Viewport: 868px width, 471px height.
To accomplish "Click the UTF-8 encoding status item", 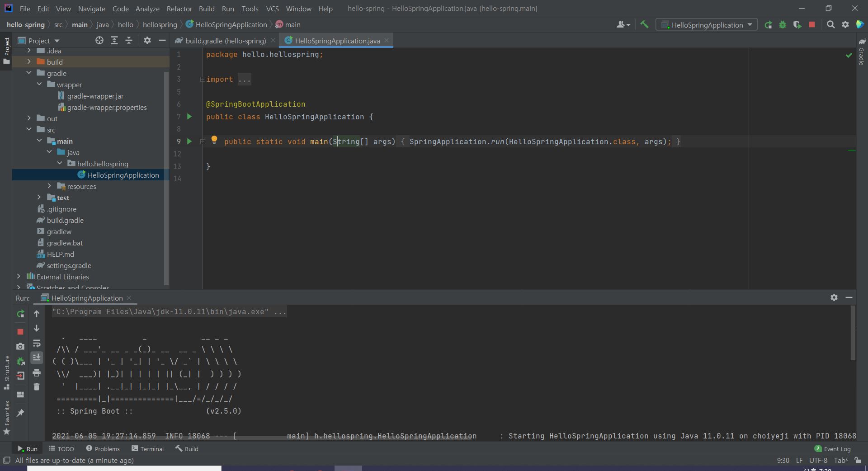I will (x=818, y=460).
